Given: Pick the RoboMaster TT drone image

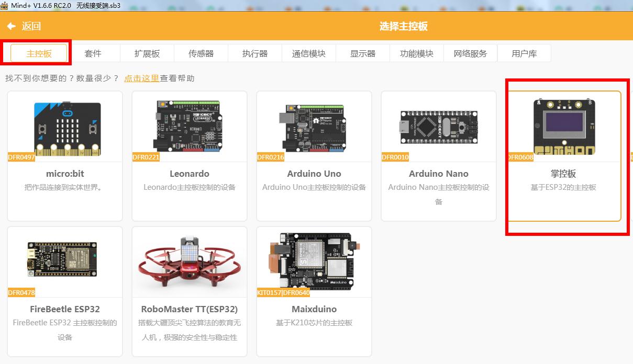Looking at the screenshot, I should pos(190,259).
